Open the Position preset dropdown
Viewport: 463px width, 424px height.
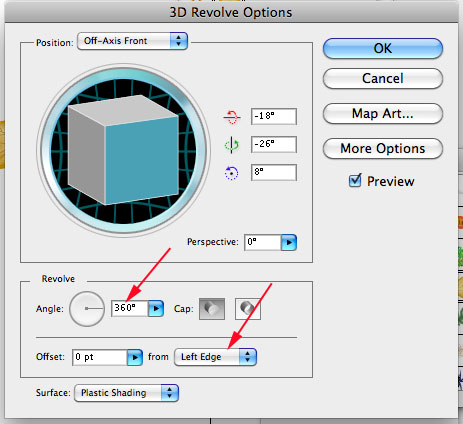point(132,41)
